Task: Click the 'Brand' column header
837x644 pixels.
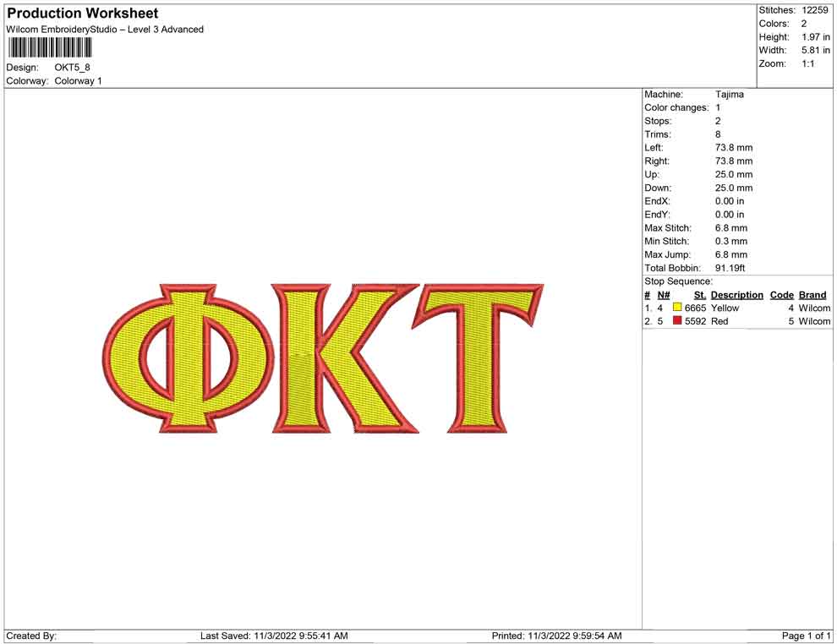Action: pyautogui.click(x=812, y=294)
